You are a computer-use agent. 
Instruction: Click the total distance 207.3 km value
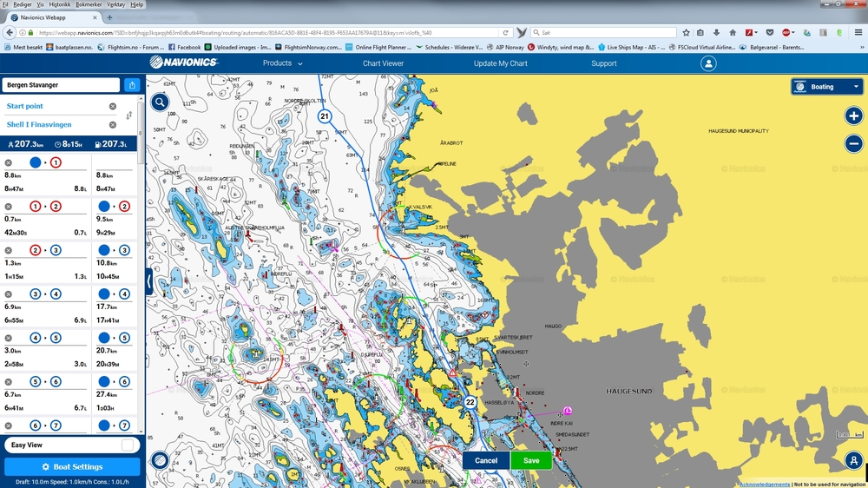[x=26, y=144]
